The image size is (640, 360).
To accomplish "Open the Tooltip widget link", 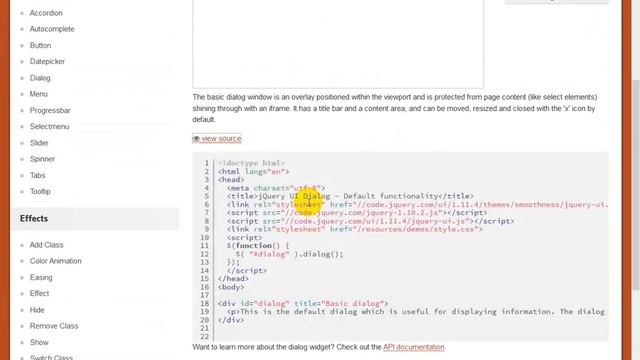I will [x=40, y=191].
